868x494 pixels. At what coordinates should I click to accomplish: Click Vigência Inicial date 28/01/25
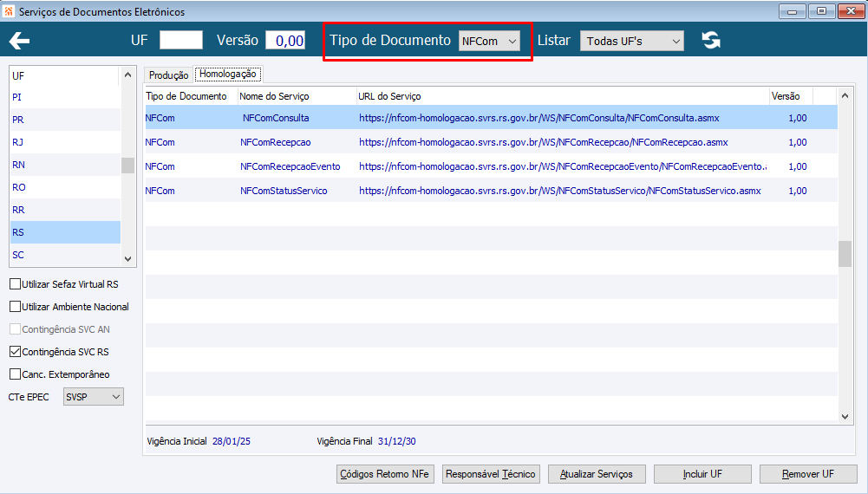pyautogui.click(x=232, y=441)
